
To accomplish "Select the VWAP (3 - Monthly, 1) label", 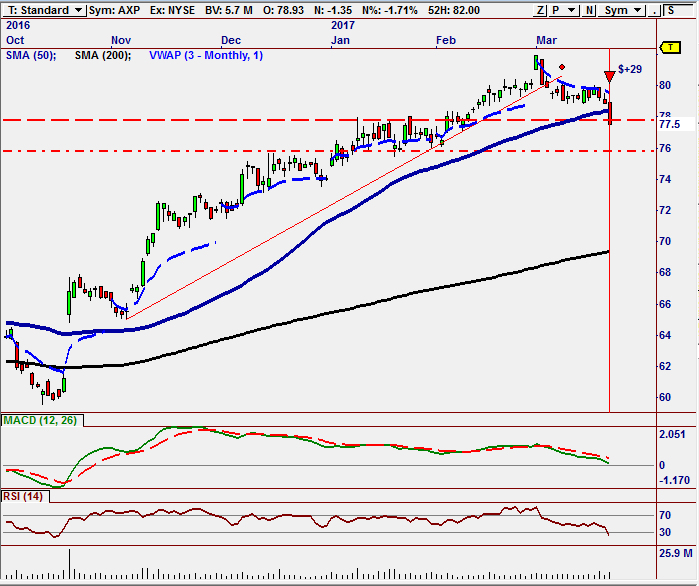I will pos(206,56).
